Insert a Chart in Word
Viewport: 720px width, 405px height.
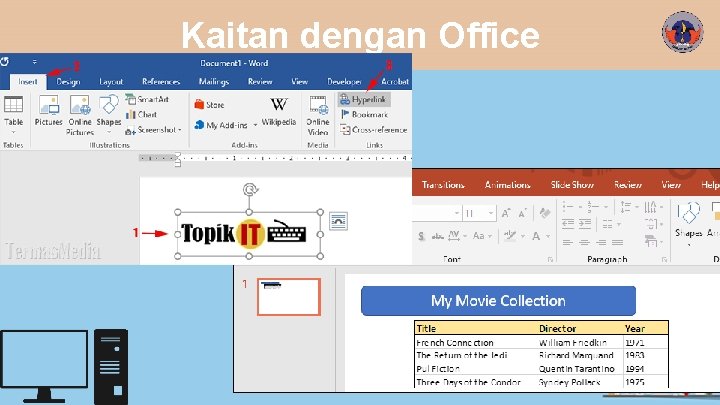141,114
